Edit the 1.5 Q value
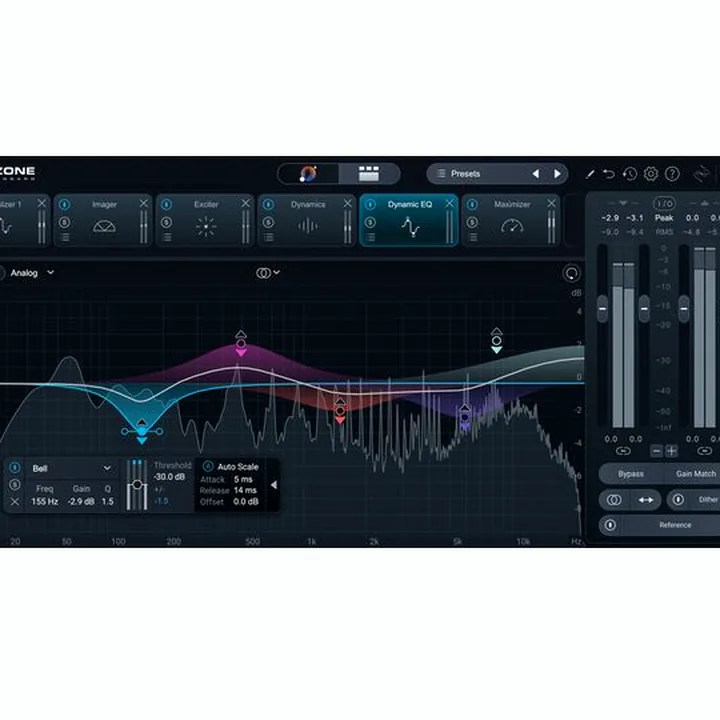Viewport: 720px width, 720px height. coord(107,501)
